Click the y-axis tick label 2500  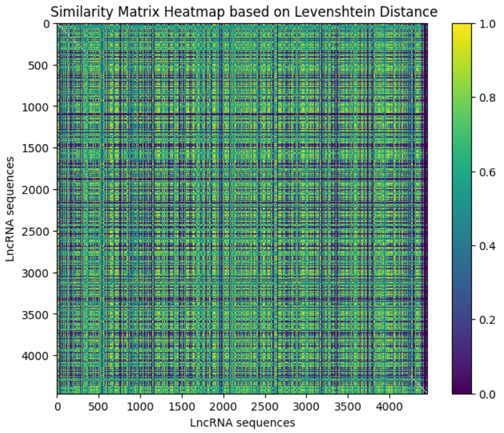click(35, 232)
